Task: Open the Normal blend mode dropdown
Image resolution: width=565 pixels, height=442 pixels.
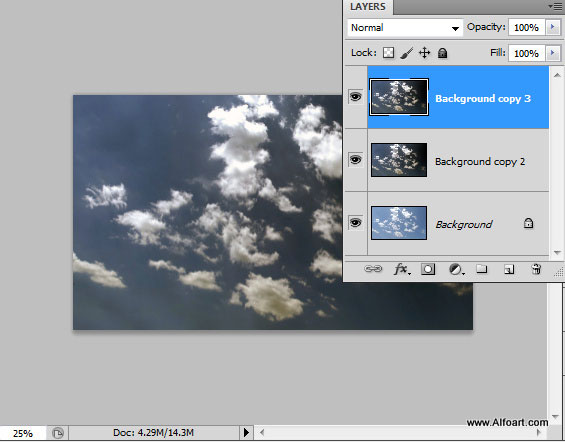Action: point(405,28)
